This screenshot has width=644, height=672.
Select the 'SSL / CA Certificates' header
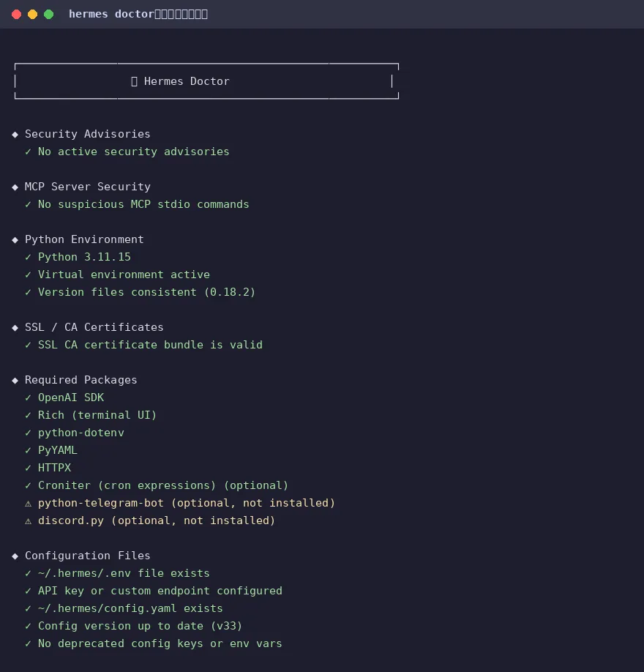pyautogui.click(x=94, y=327)
